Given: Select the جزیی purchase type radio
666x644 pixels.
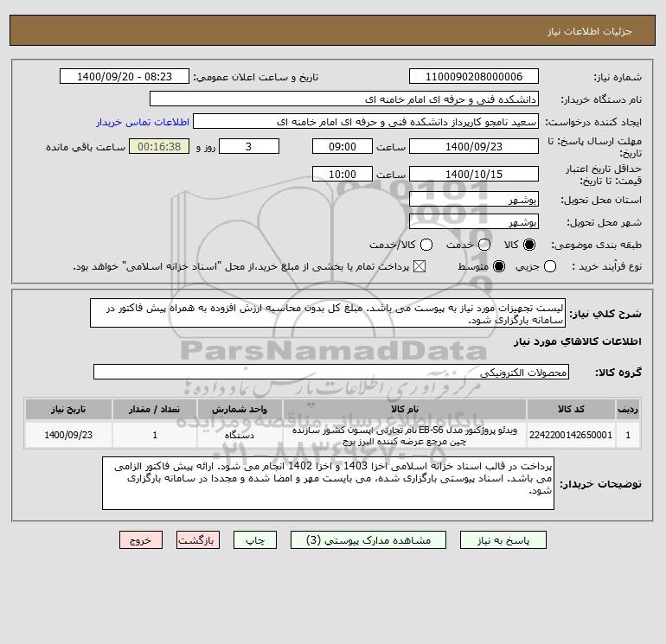Looking at the screenshot, I should (x=549, y=266).
